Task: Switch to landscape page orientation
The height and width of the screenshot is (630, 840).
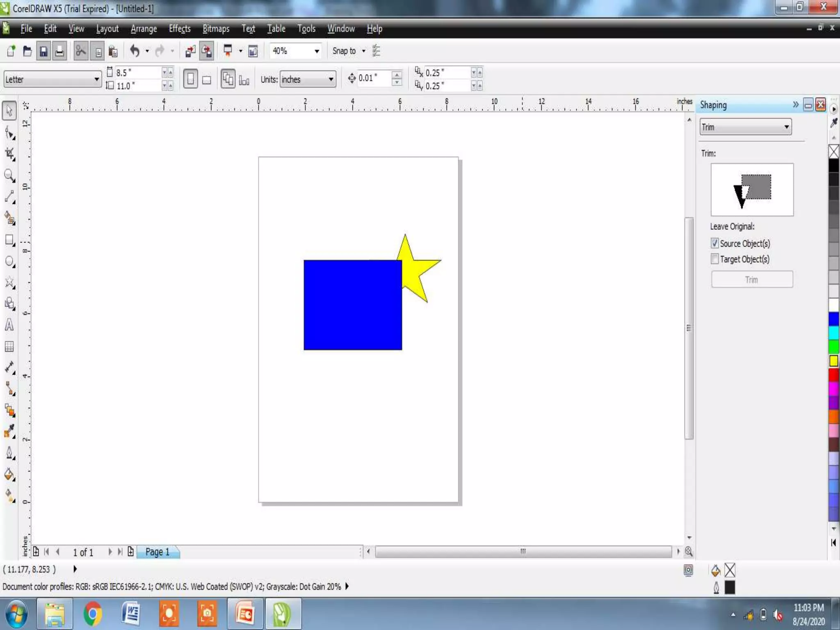Action: (x=207, y=80)
